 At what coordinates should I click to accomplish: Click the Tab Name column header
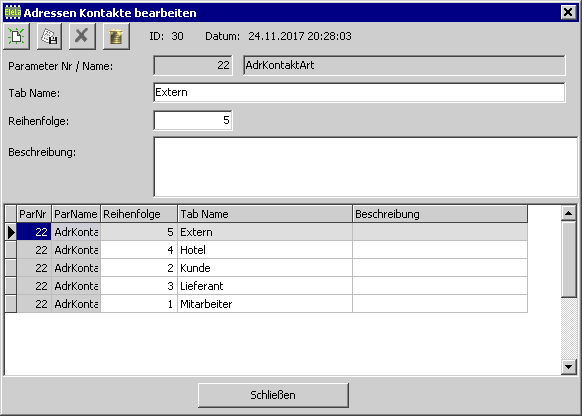265,214
